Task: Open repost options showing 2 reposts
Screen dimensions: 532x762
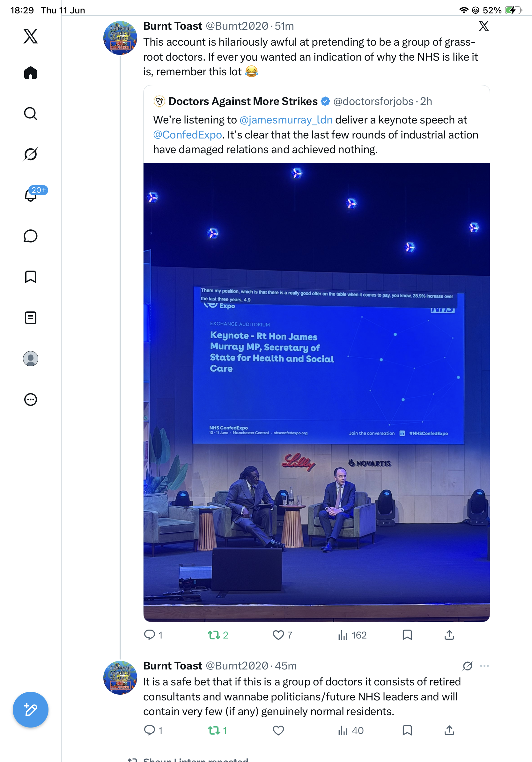Action: [x=218, y=635]
